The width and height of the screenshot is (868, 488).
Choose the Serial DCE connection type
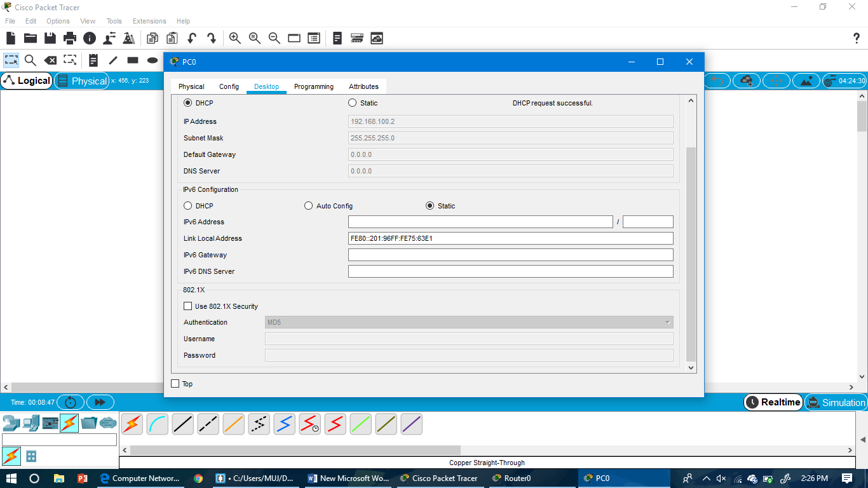pos(309,424)
